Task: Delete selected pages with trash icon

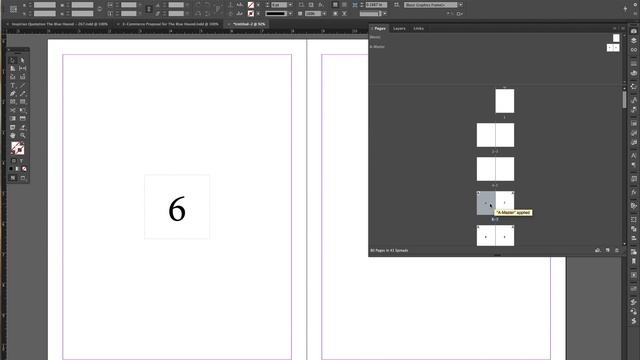Action: (x=617, y=250)
